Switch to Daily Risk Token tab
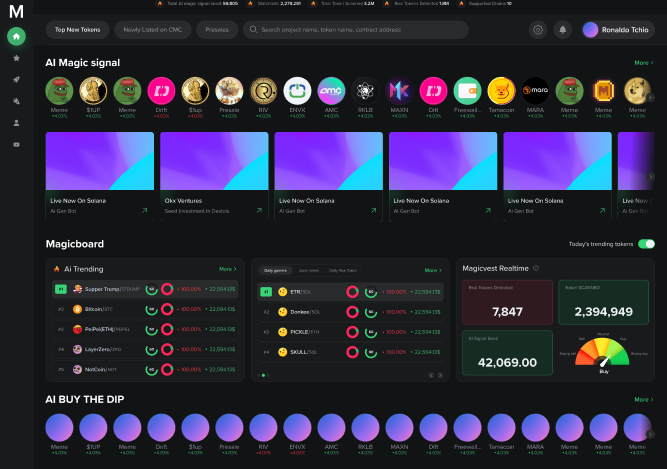667x469 pixels. (343, 270)
